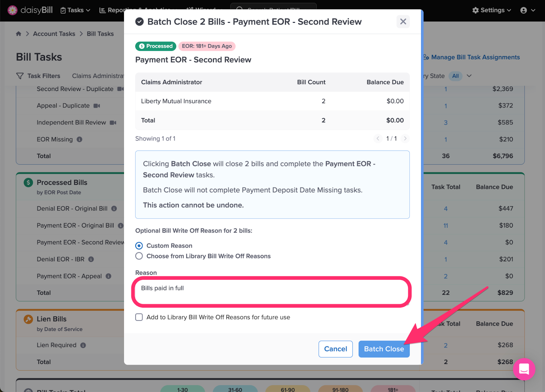
Task: Click the $6,796 total balance
Action: (x=503, y=156)
